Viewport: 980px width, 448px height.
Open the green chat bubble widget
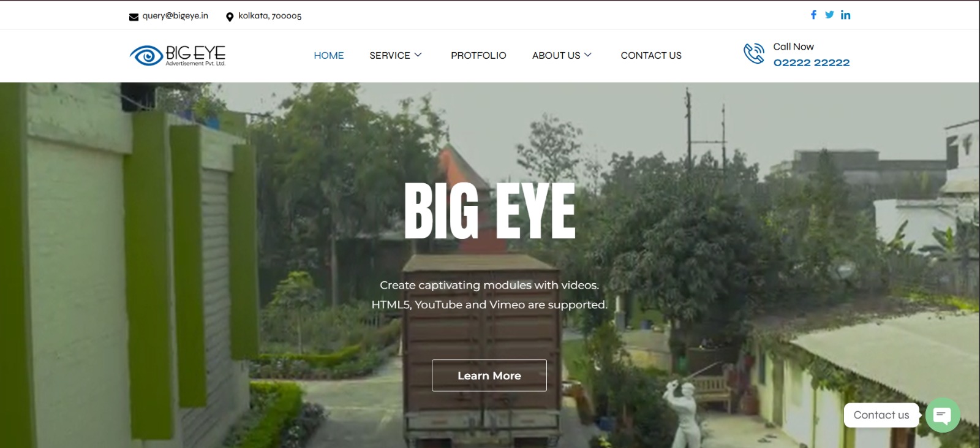tap(942, 415)
